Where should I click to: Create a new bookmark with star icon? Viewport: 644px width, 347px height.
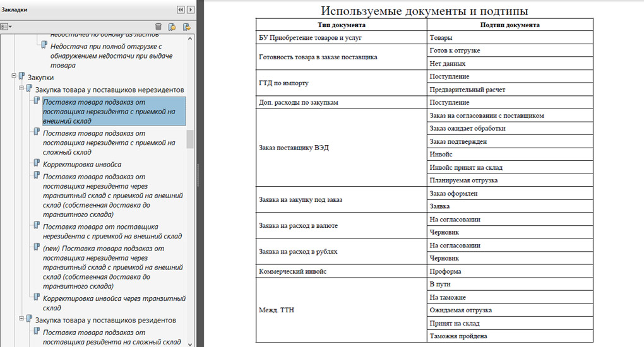tap(172, 26)
